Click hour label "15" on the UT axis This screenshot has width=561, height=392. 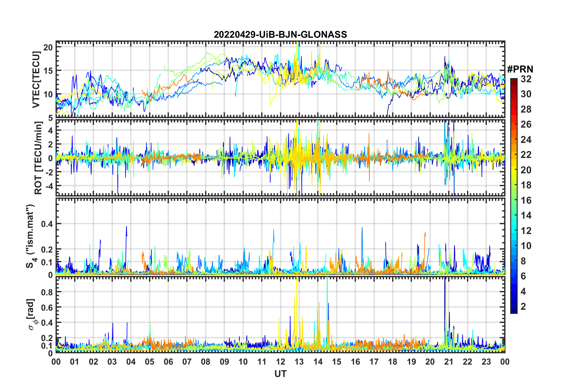tap(337, 362)
